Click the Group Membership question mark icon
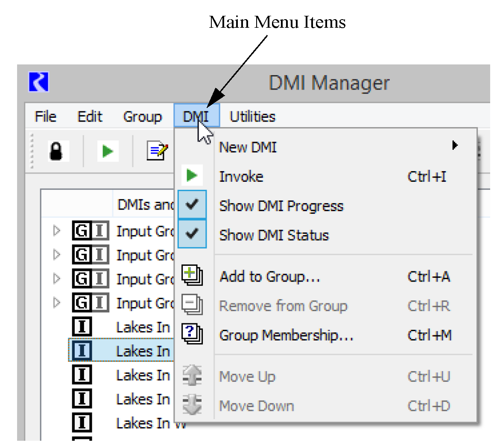This screenshot has height=448, width=494. [x=192, y=334]
